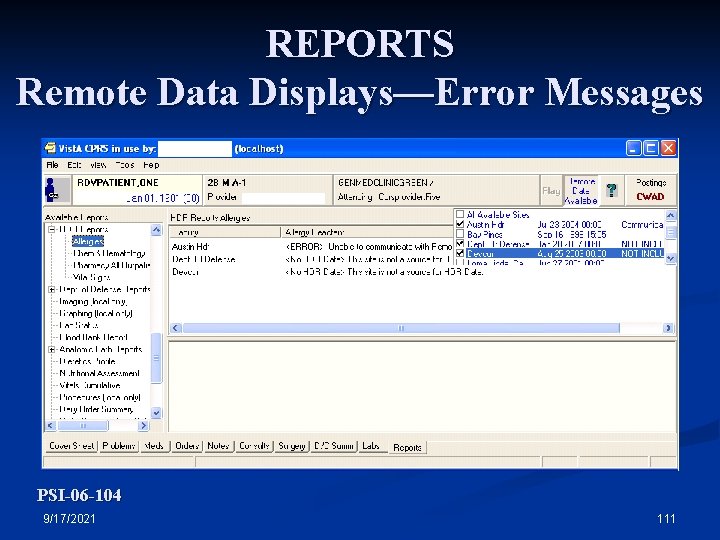Uncheck the Denver site checkbox
The height and width of the screenshot is (540, 720).
click(x=460, y=253)
